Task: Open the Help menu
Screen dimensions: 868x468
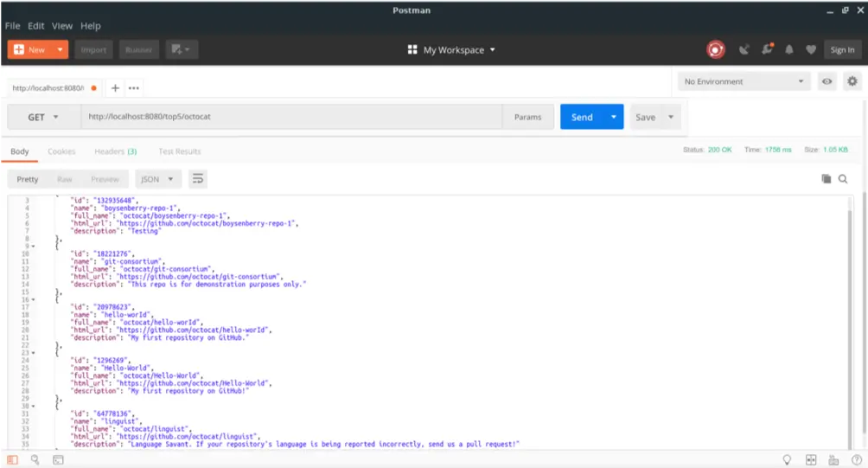Action: point(90,26)
